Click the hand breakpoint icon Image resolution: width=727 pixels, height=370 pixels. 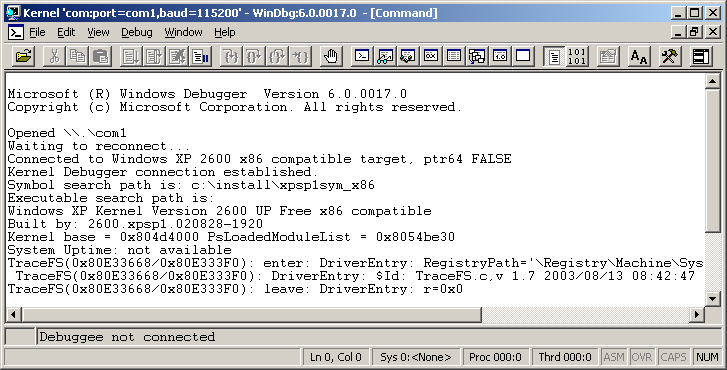331,56
